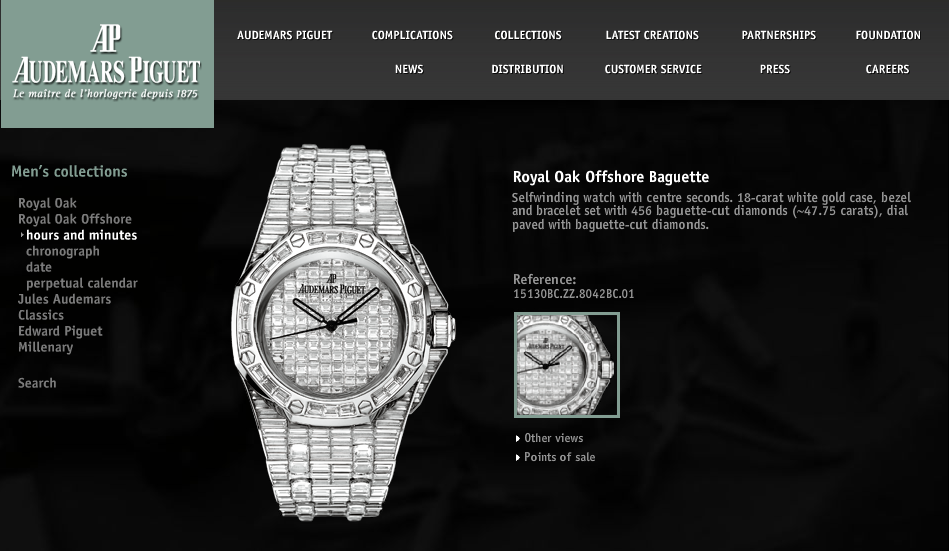
Task: Open the Millenary collection
Action: click(x=45, y=348)
